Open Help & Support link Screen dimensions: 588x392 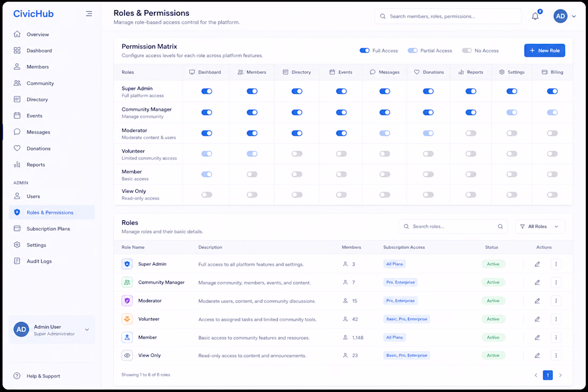[x=37, y=376]
